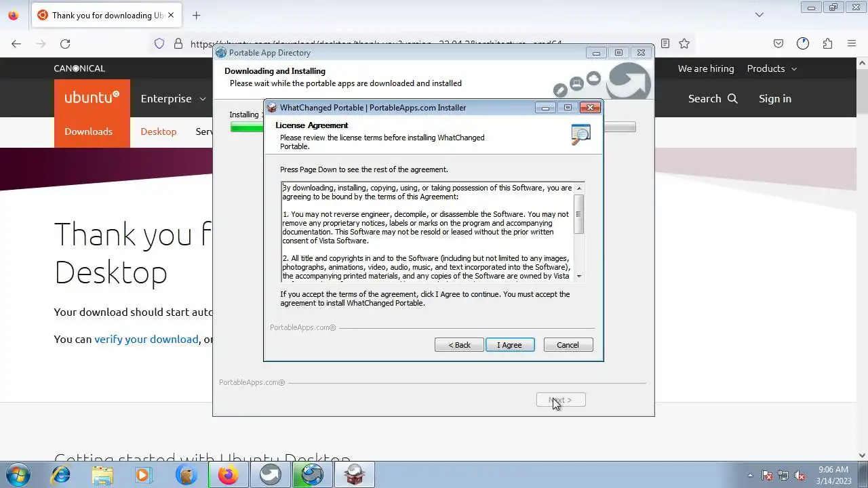Select the Downloads tab on Ubuntu site
This screenshot has height=488, width=868.
tap(89, 131)
